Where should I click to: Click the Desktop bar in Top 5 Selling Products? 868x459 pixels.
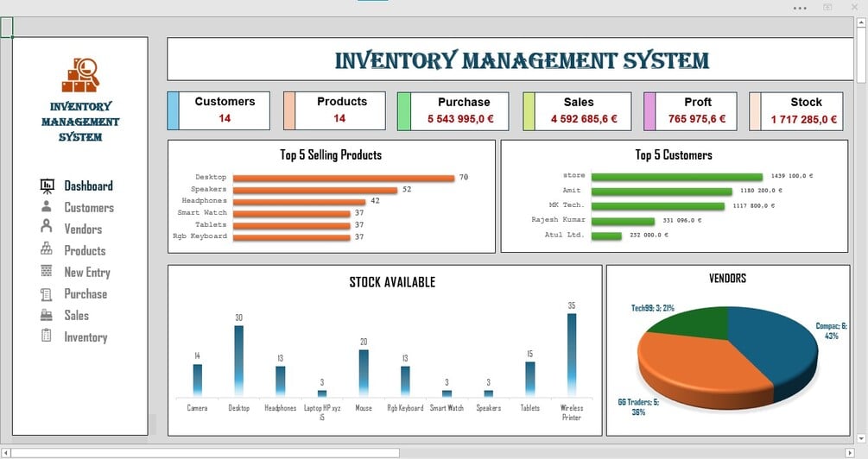click(x=344, y=178)
